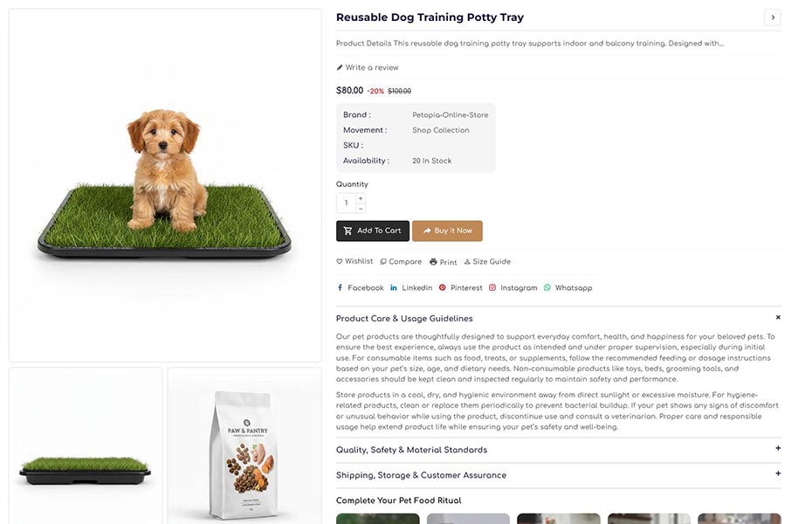812x524 pixels.
Task: Click the Wishlist heart icon
Action: point(340,261)
